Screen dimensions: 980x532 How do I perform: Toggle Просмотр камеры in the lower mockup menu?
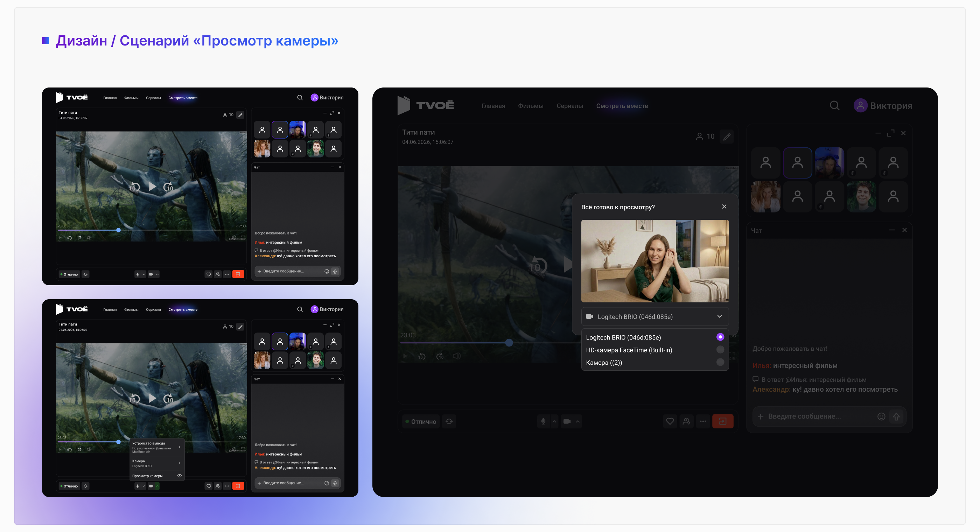157,476
